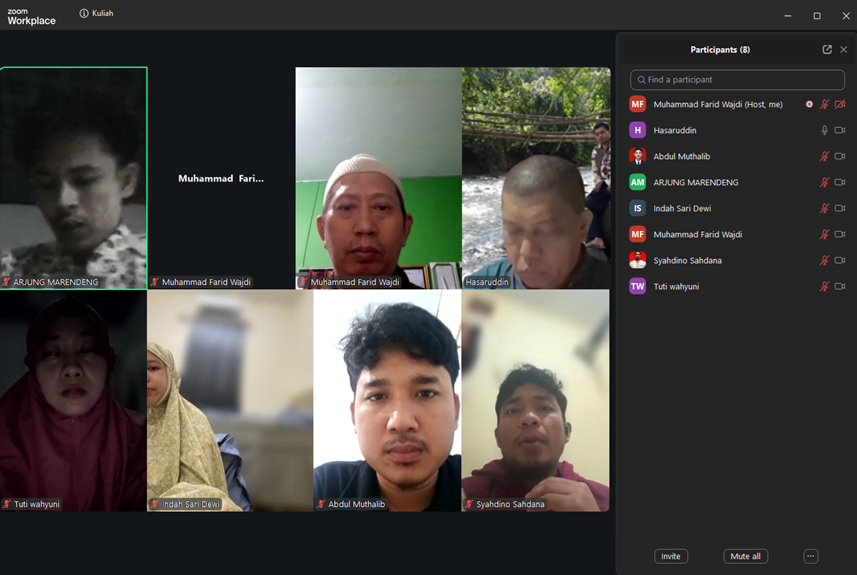Select Indah Sari Dewi in the participant list
857x575 pixels.
737,208
